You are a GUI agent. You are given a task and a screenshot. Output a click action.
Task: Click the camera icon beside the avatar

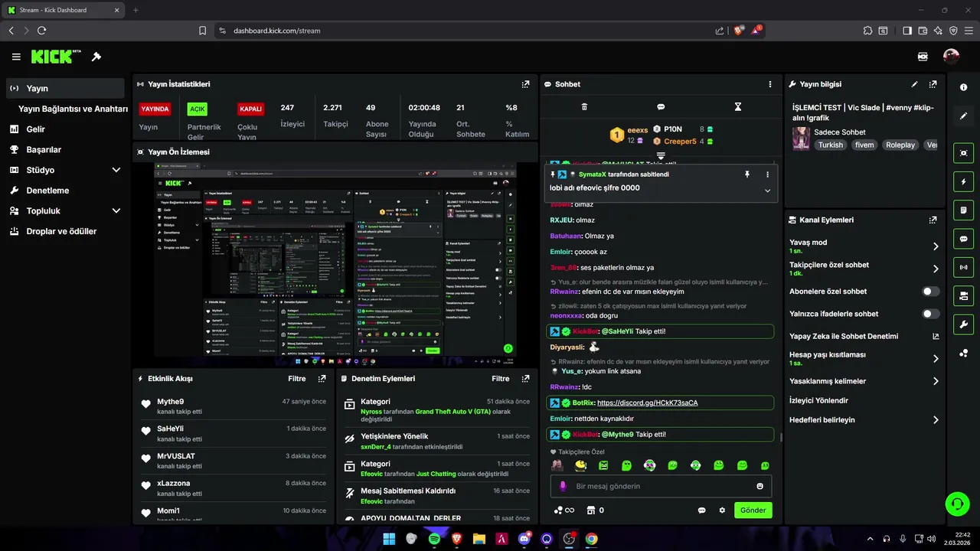923,57
